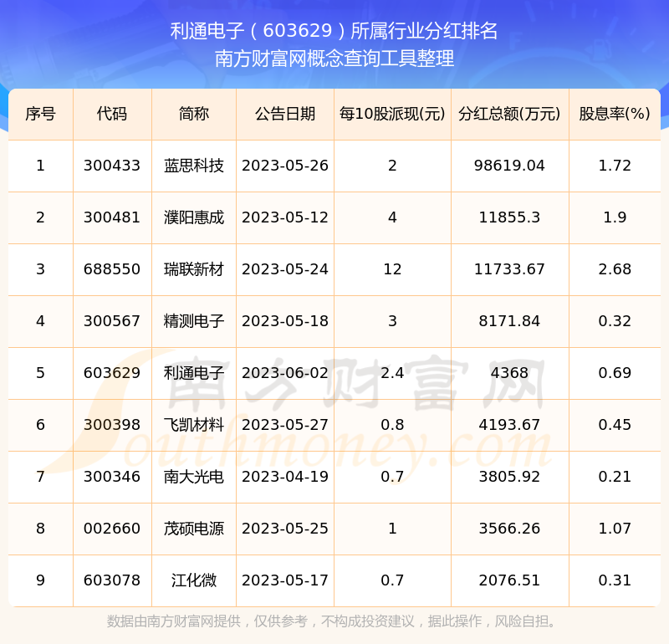Click dividend yield 1.07
The width and height of the screenshot is (669, 644).
coord(615,529)
